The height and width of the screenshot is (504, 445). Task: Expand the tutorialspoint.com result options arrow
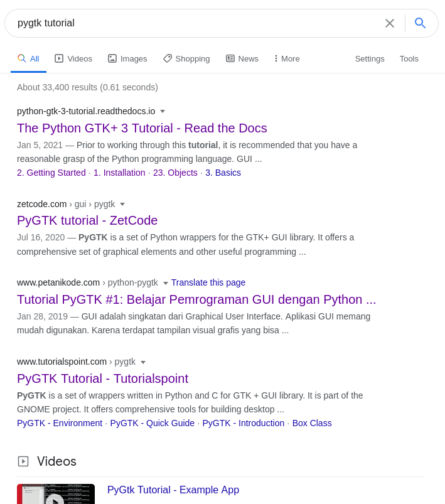[143, 362]
